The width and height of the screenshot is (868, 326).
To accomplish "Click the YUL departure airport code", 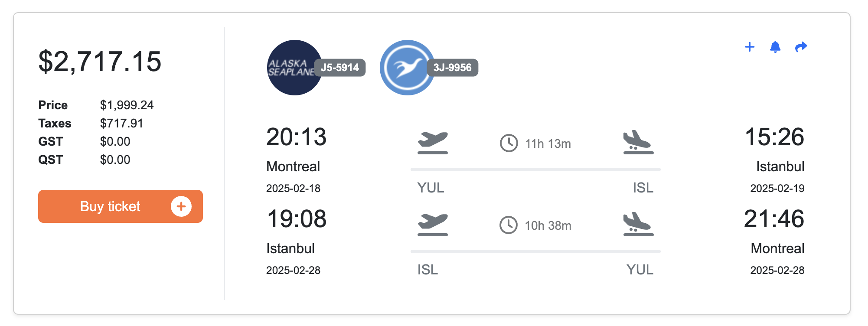I will click(x=431, y=188).
